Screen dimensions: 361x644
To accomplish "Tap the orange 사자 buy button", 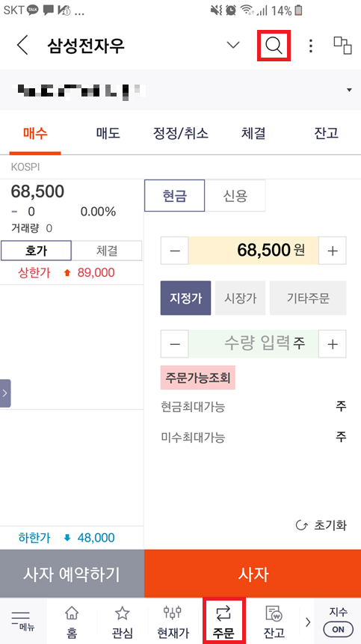I will point(253,574).
